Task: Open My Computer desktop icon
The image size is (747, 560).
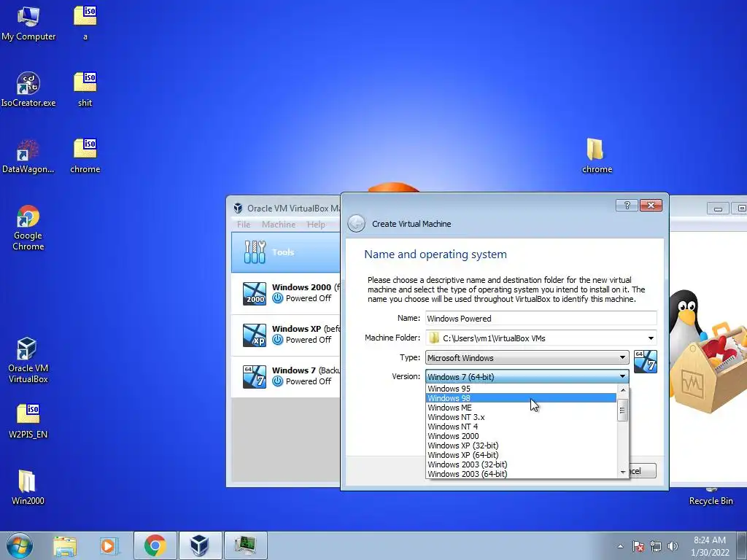Action: (28, 23)
